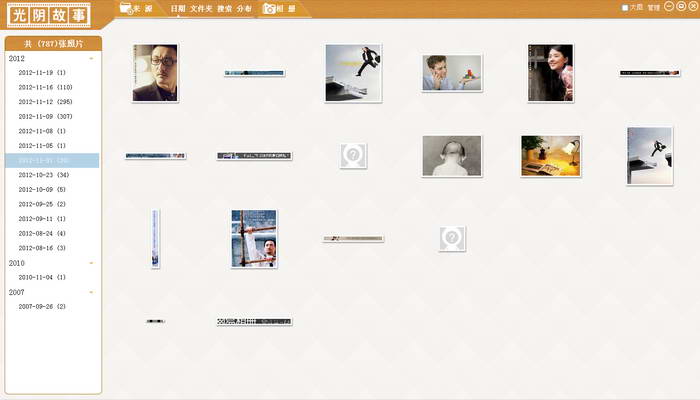Screen dimensions: 700x400
Task: Switch to the 日期 date tab
Action: coord(178,8)
